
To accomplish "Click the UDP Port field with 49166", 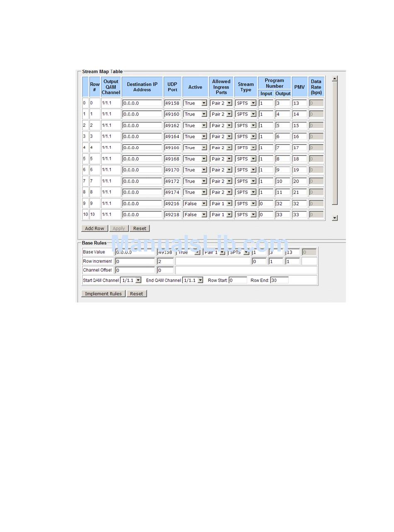I will (173, 148).
